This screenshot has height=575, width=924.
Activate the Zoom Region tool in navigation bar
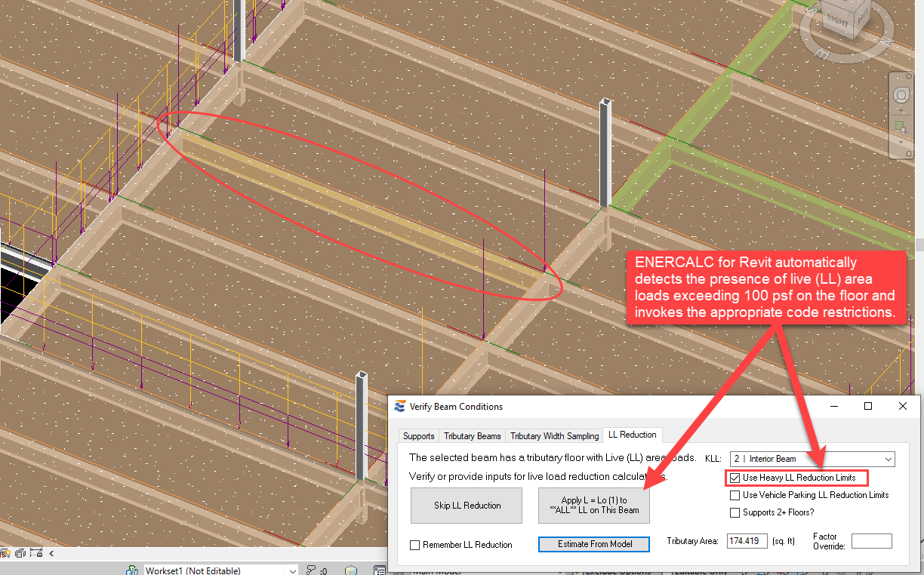tap(901, 128)
